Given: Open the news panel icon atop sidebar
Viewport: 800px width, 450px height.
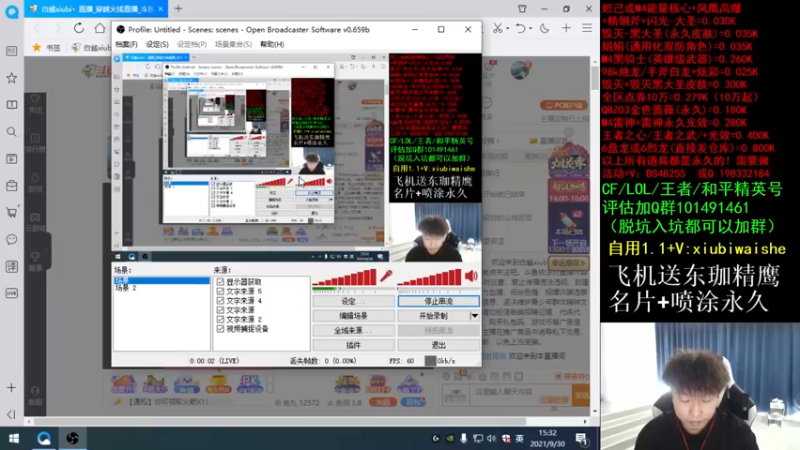Looking at the screenshot, I should click(x=12, y=51).
